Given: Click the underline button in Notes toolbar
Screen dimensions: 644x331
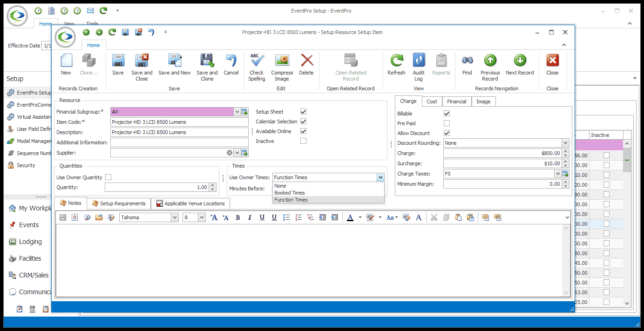Looking at the screenshot, I should 262,217.
